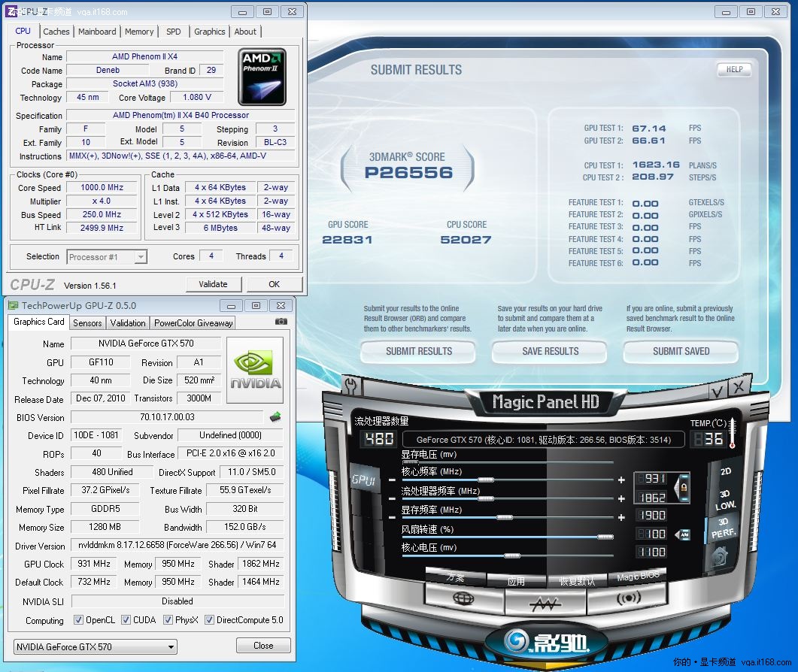The width and height of the screenshot is (798, 672).
Task: Open the Mainboard tab in CPU-Z
Action: coord(97,32)
